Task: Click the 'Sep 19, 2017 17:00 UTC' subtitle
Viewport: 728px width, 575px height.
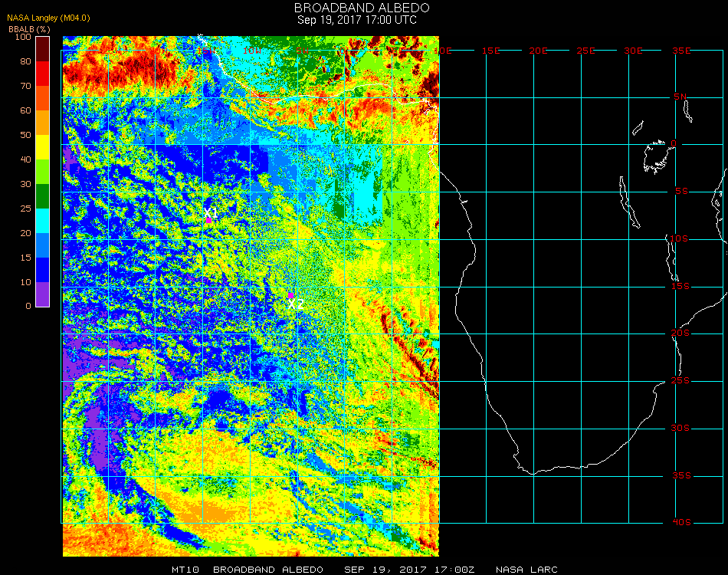Action: (357, 20)
